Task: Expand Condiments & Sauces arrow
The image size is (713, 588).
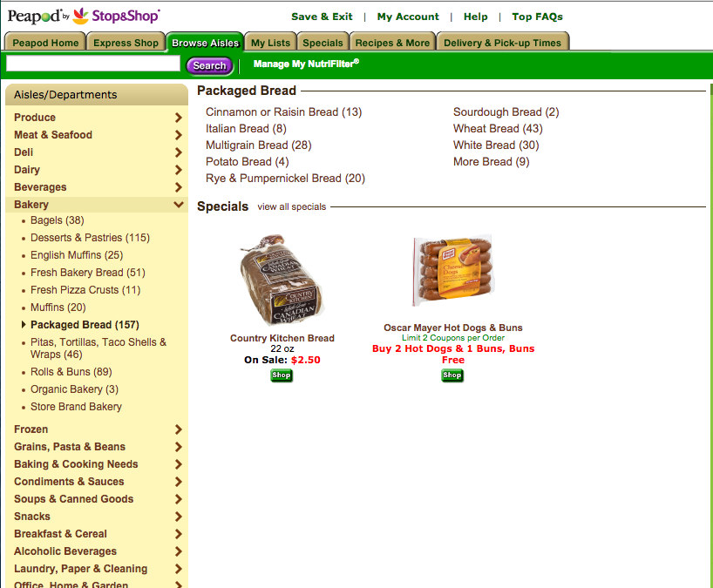Action: click(178, 482)
